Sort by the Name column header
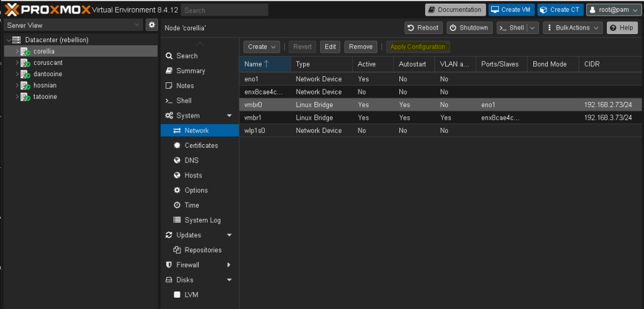The width and height of the screenshot is (644, 309). (x=265, y=64)
